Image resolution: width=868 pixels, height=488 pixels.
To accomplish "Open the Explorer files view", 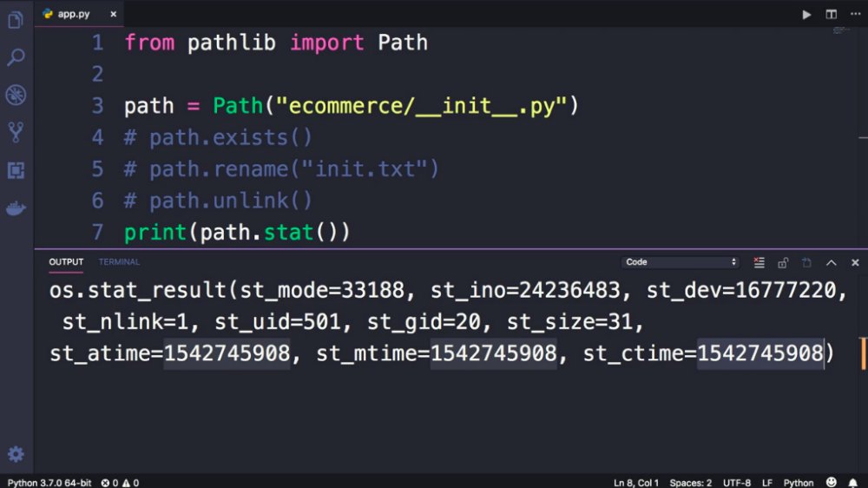I will click(x=16, y=20).
